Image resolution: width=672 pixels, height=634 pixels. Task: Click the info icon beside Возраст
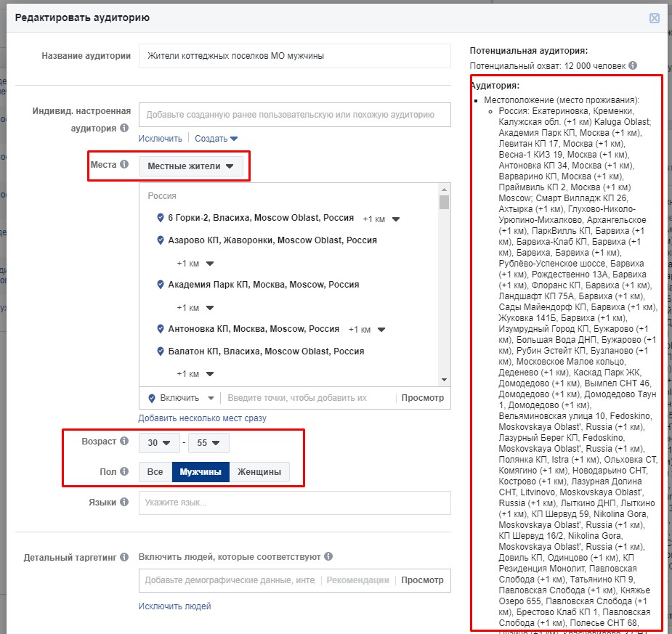(124, 441)
